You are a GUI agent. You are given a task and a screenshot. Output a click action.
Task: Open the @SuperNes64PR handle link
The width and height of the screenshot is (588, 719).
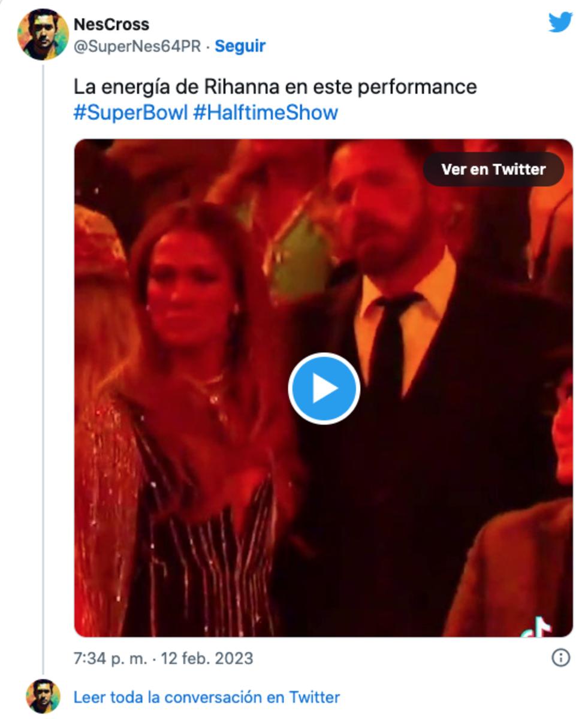click(x=137, y=46)
